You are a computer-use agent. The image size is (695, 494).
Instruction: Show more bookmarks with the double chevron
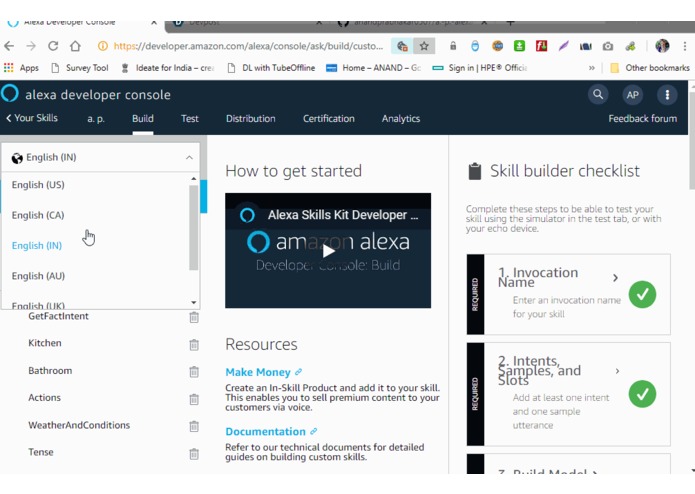pyautogui.click(x=592, y=68)
